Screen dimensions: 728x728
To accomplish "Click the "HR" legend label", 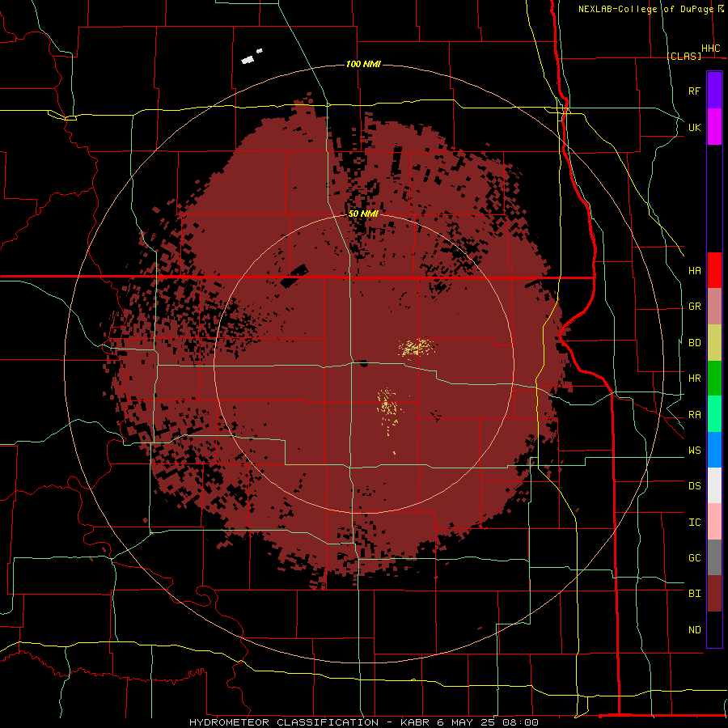I will pos(694,379).
